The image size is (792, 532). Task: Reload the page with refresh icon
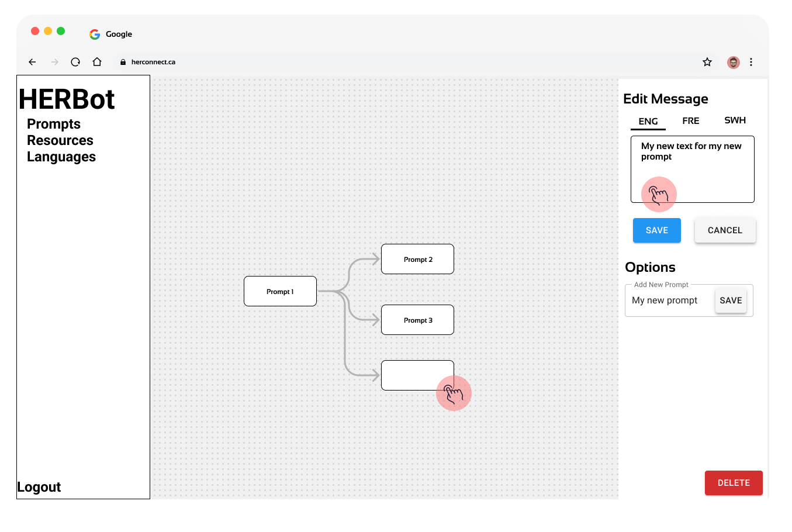pyautogui.click(x=75, y=62)
